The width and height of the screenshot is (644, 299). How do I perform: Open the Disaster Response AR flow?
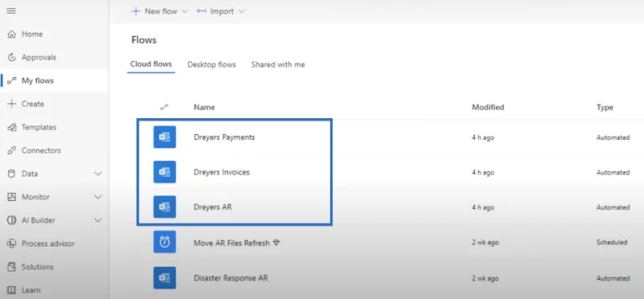(x=231, y=278)
